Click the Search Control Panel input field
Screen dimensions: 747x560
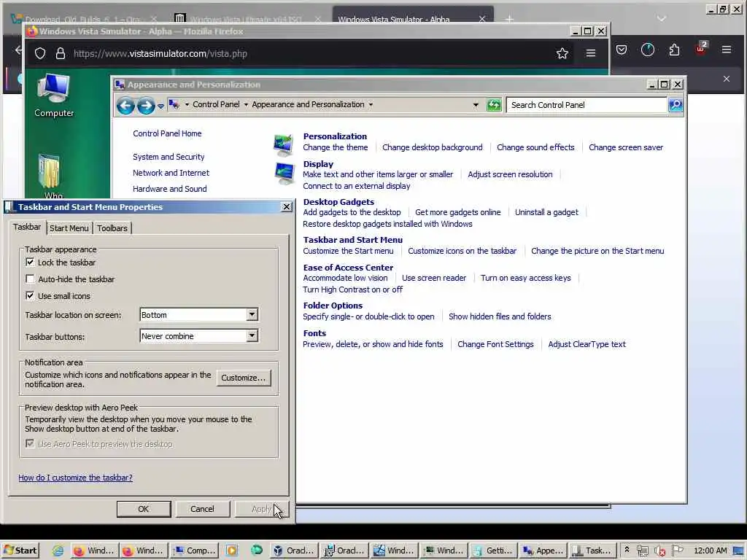point(587,105)
